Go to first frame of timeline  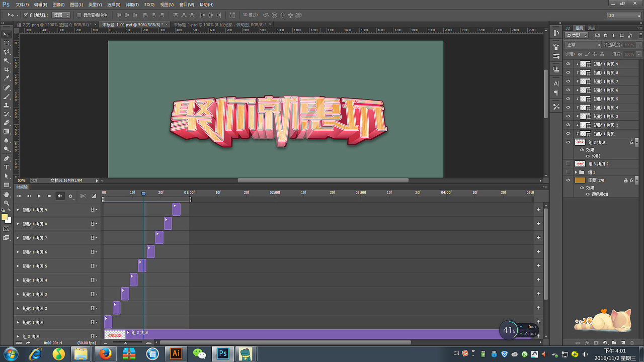[19, 196]
